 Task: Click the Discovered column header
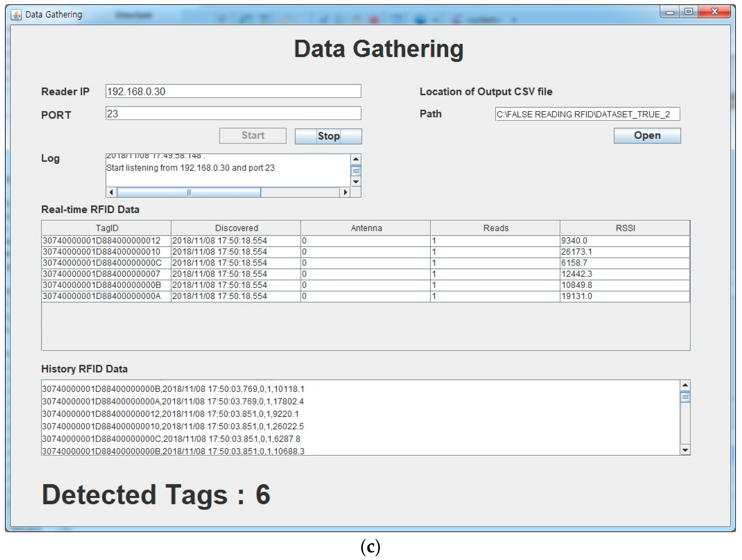(236, 228)
